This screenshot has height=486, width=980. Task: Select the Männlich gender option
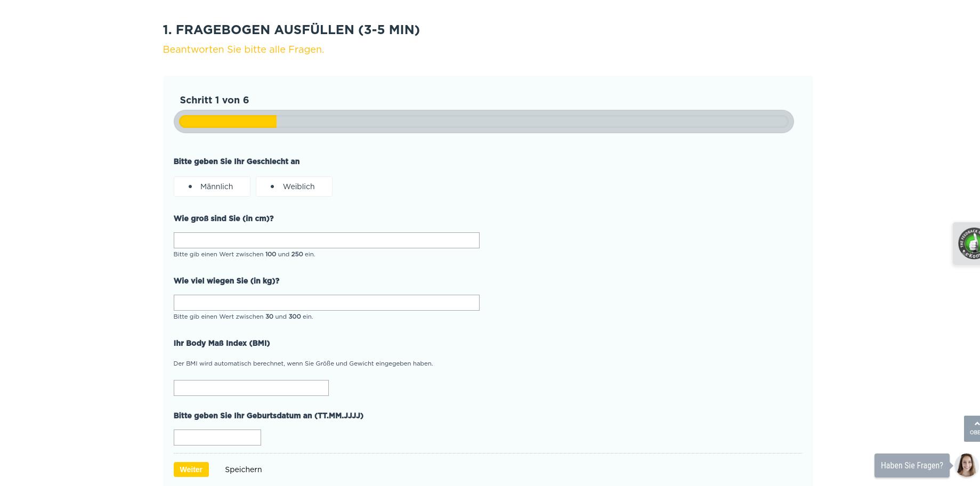(x=212, y=187)
